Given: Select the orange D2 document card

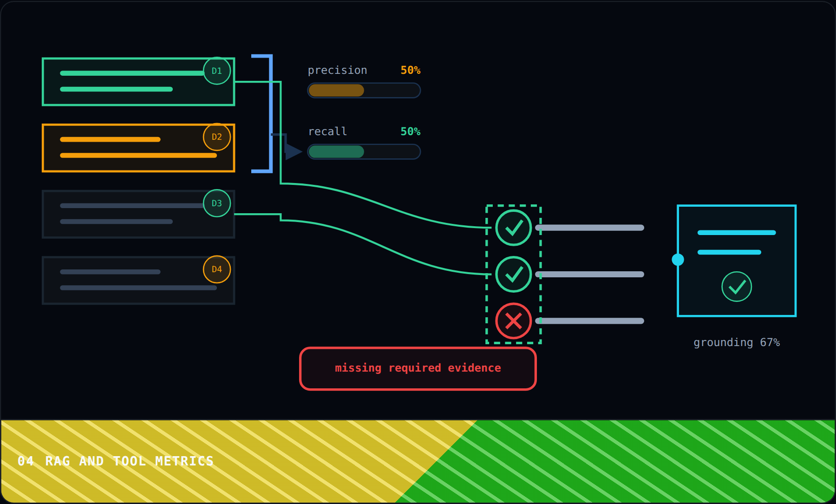Looking at the screenshot, I should pyautogui.click(x=138, y=148).
